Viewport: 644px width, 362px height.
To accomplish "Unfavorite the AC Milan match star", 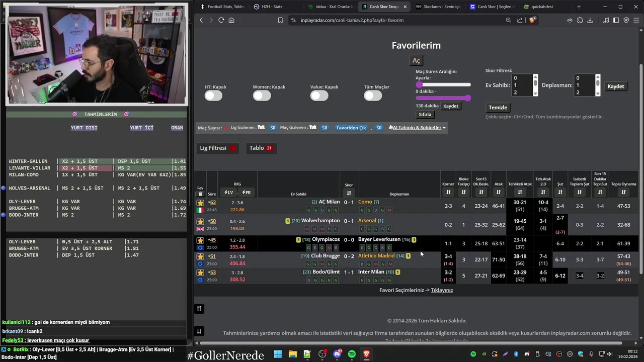I will (200, 203).
